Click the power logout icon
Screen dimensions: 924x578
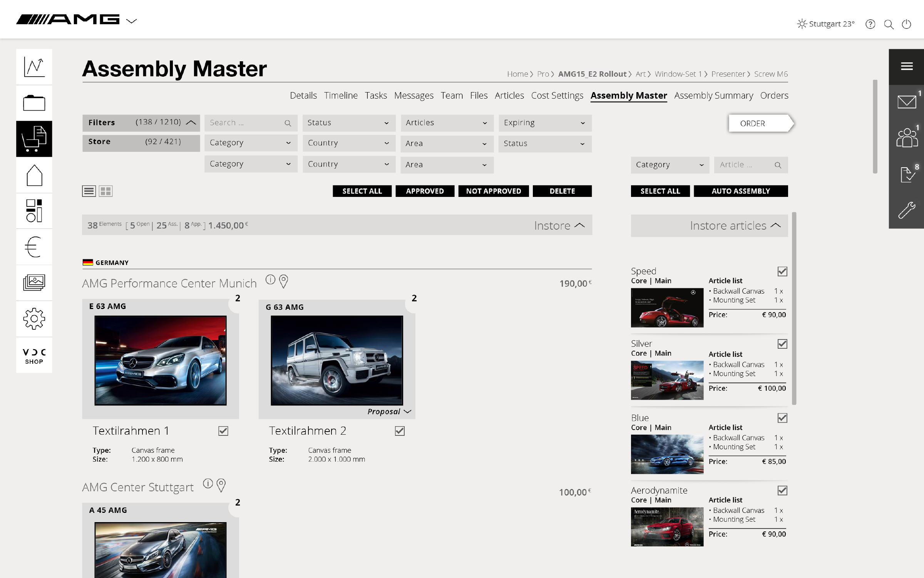click(x=906, y=24)
